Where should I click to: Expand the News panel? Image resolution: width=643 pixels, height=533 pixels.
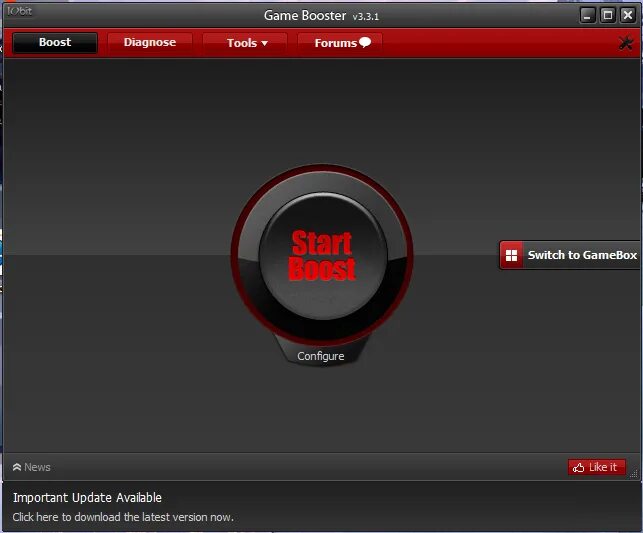[x=32, y=467]
